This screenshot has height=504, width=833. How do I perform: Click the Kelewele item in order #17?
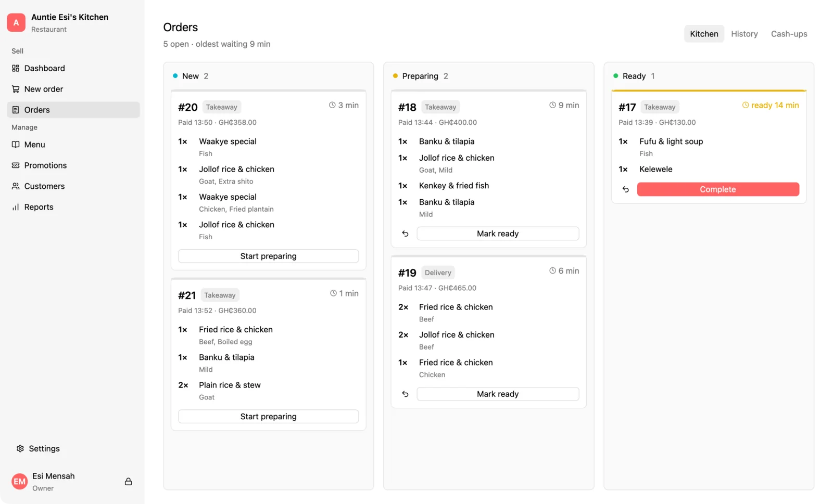(x=655, y=169)
